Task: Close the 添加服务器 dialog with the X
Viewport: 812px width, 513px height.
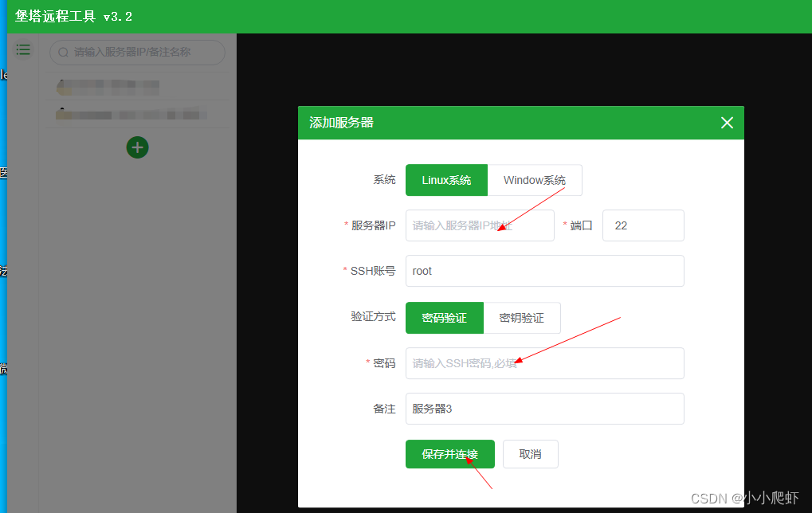Action: pyautogui.click(x=726, y=123)
